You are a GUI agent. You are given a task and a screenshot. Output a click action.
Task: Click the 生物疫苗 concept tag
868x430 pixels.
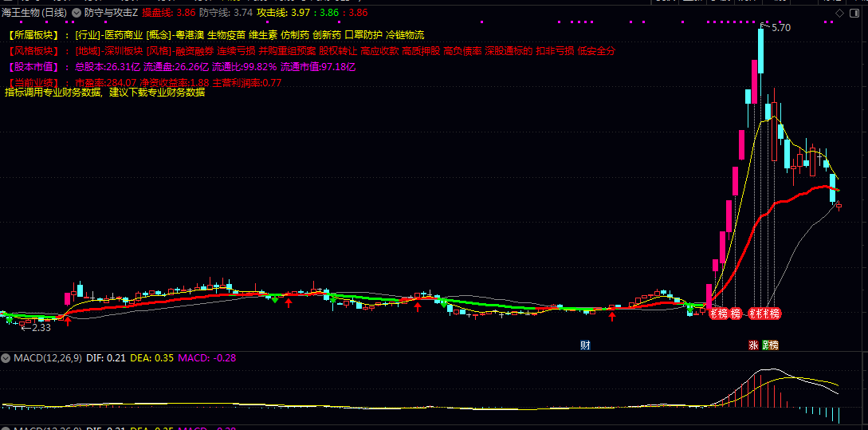pos(227,35)
